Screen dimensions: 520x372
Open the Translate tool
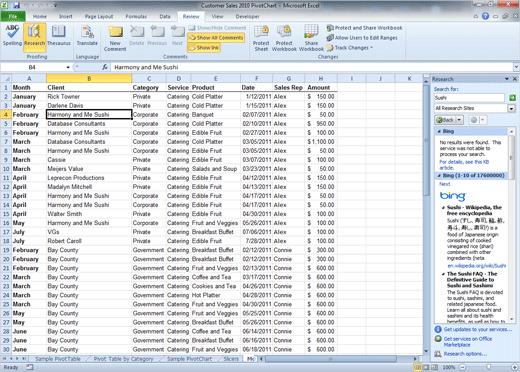[x=87, y=35]
